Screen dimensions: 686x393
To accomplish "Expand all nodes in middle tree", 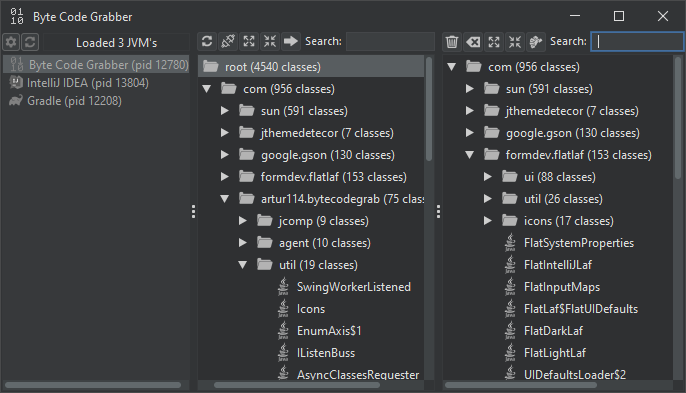I will (249, 41).
